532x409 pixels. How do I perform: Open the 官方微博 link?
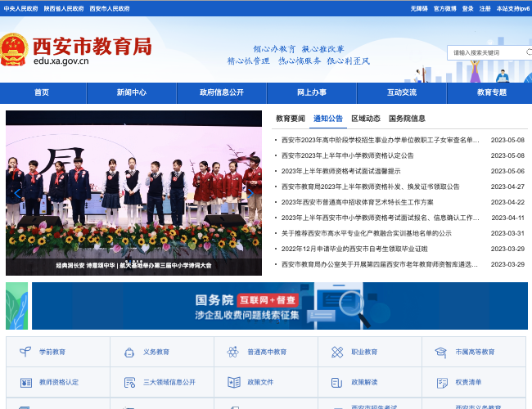pyautogui.click(x=444, y=8)
